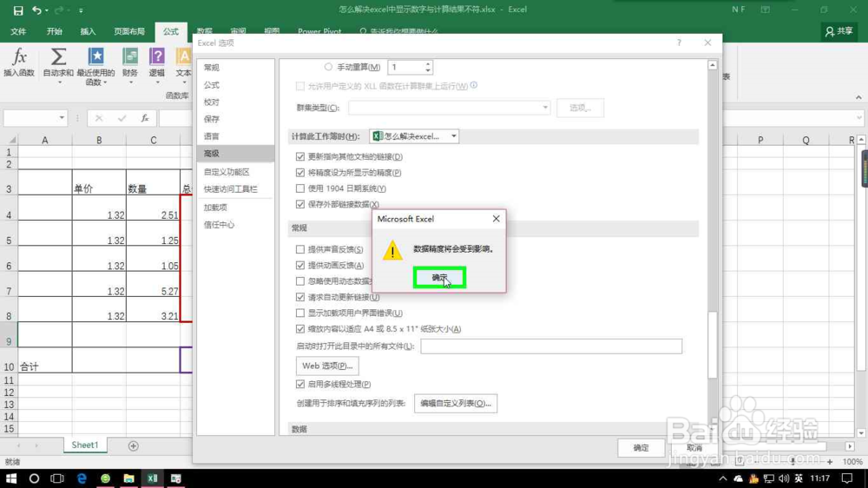Click the Undo arrow icon
This screenshot has height=488, width=868.
click(x=36, y=10)
